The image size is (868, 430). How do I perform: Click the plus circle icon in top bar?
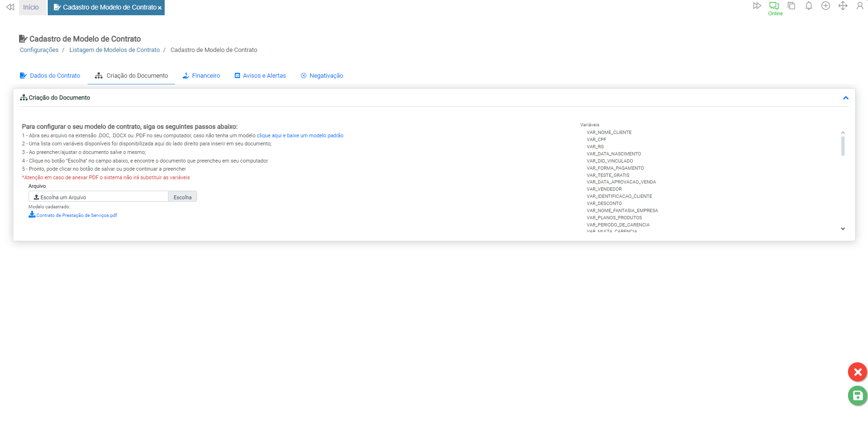(826, 6)
